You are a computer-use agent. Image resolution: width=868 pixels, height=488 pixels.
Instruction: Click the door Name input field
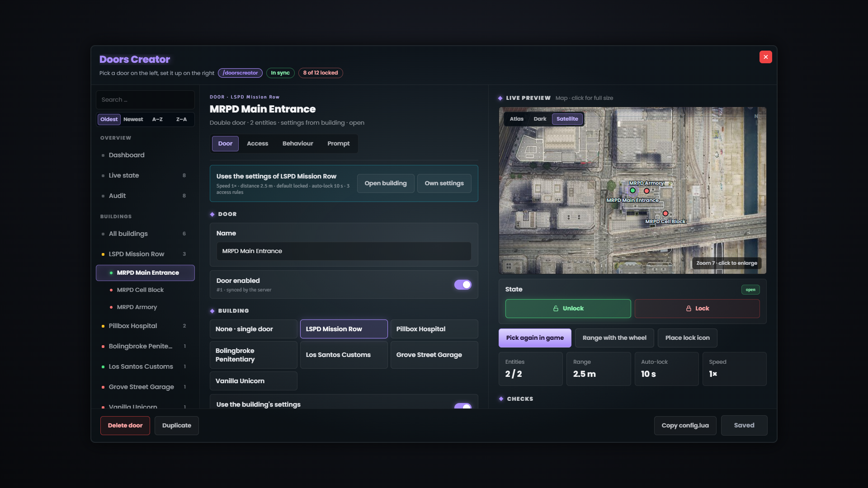tap(344, 251)
